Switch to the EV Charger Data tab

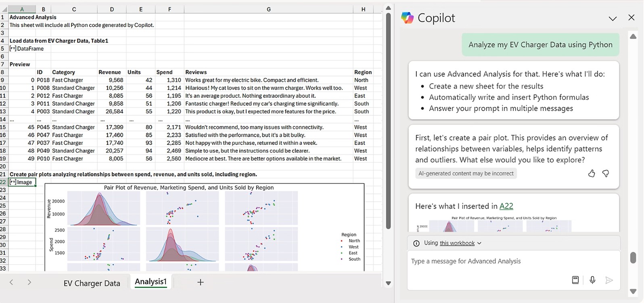point(92,283)
